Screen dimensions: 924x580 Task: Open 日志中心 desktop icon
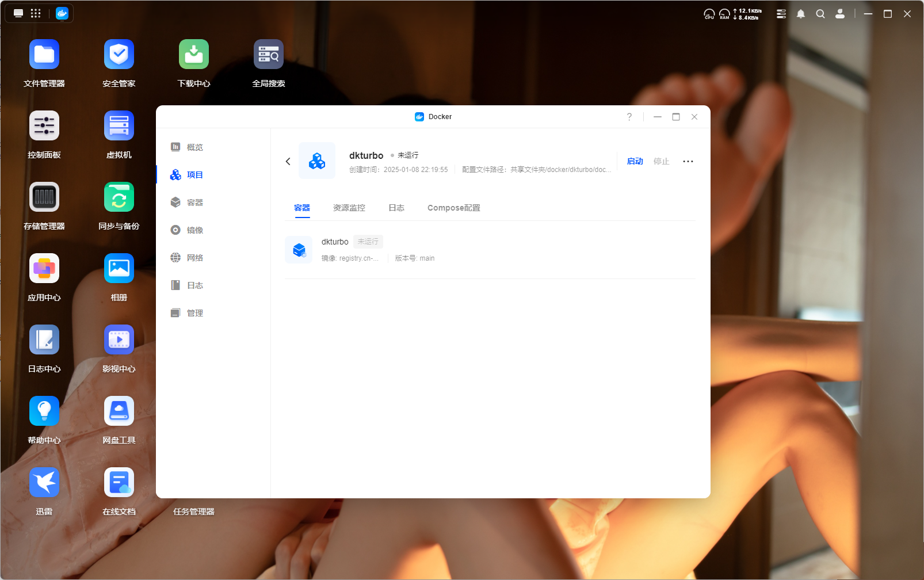[44, 340]
